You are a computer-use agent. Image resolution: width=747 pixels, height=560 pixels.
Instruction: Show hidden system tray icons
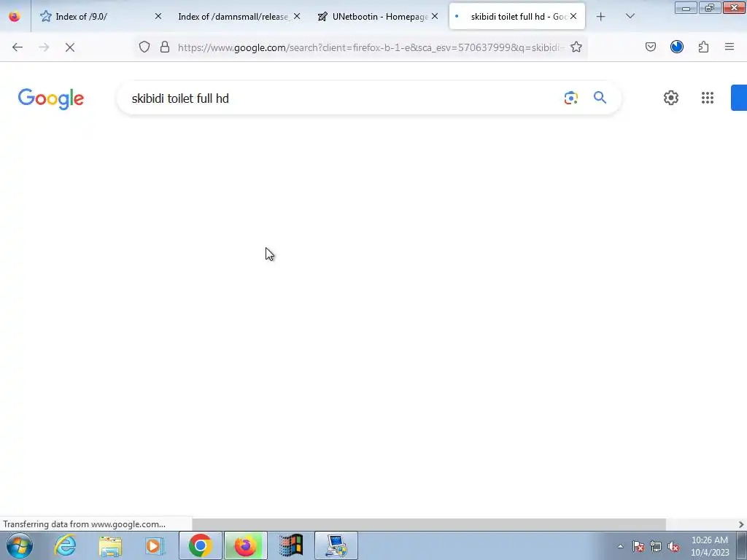tap(620, 546)
